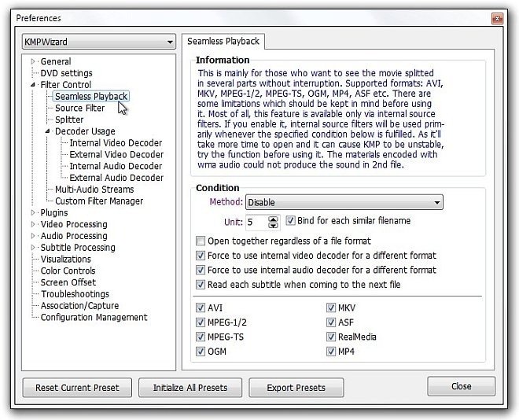The height and width of the screenshot is (420, 519).
Task: Open Internal Video Decoder settings
Action: 116,143
